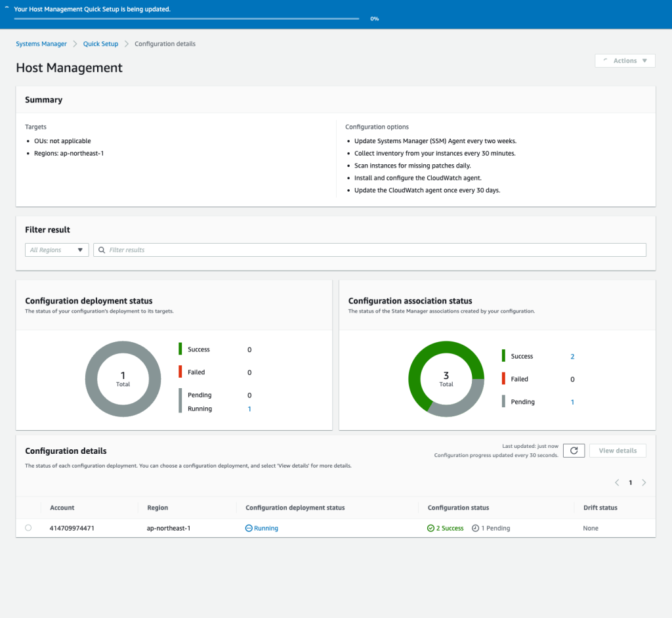Go to previous page arrow in pagination
This screenshot has height=618, width=672.
click(x=617, y=483)
